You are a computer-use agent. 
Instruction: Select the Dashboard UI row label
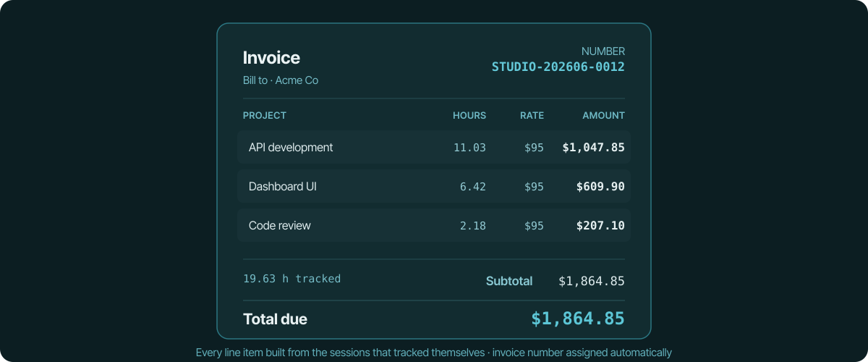283,186
